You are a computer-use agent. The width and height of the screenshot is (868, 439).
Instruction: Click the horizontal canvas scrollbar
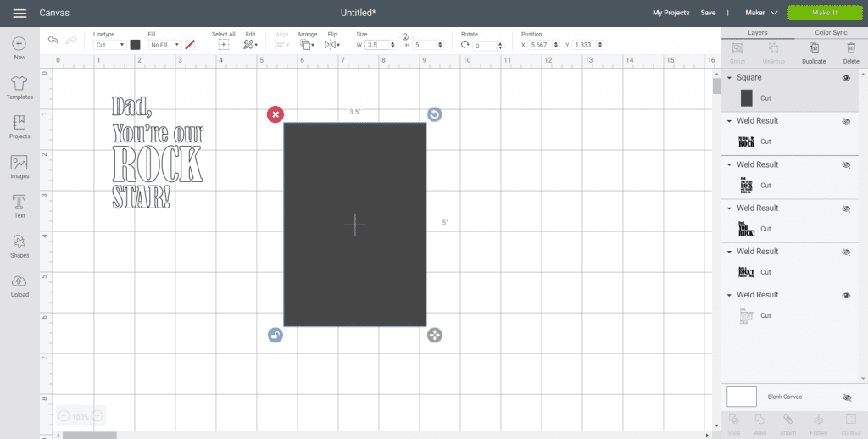(90, 436)
